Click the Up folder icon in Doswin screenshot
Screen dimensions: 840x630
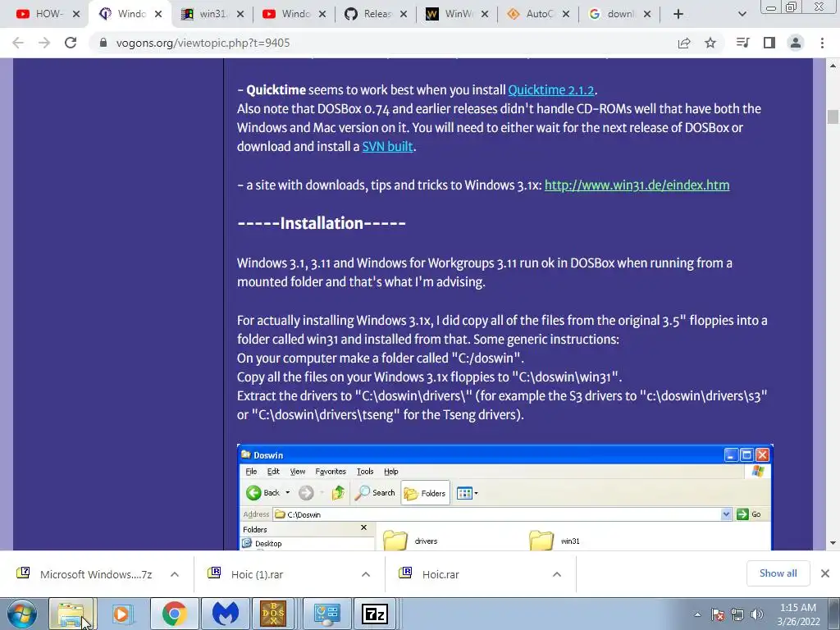(x=338, y=493)
